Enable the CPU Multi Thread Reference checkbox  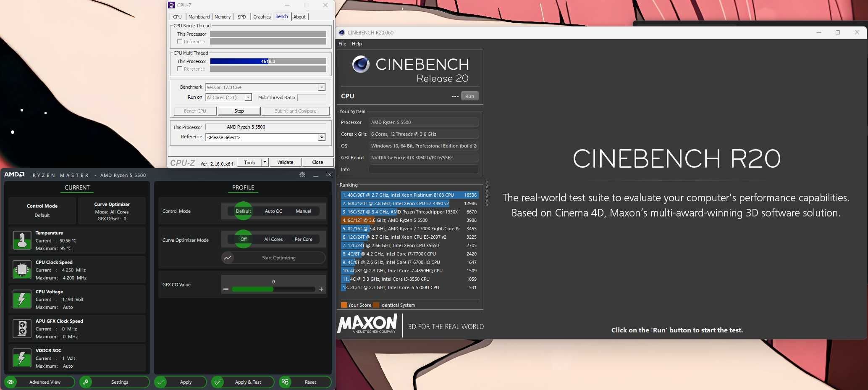pos(180,69)
